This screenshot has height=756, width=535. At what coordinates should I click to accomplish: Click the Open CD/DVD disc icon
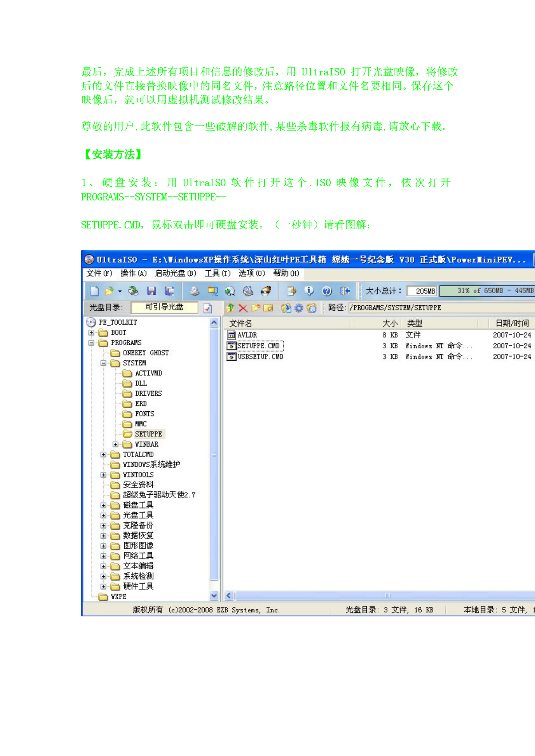(x=134, y=291)
